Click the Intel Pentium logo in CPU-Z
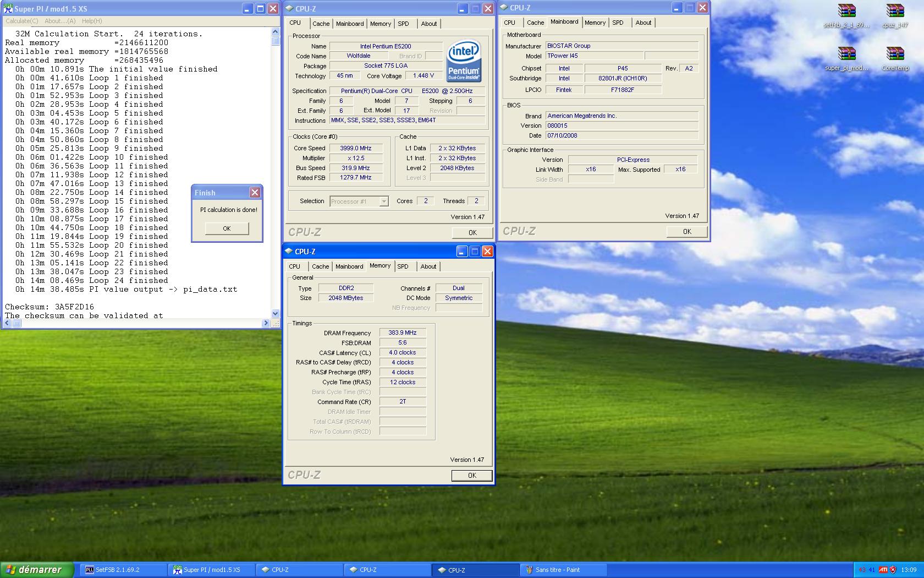Image resolution: width=924 pixels, height=578 pixels. (464, 60)
